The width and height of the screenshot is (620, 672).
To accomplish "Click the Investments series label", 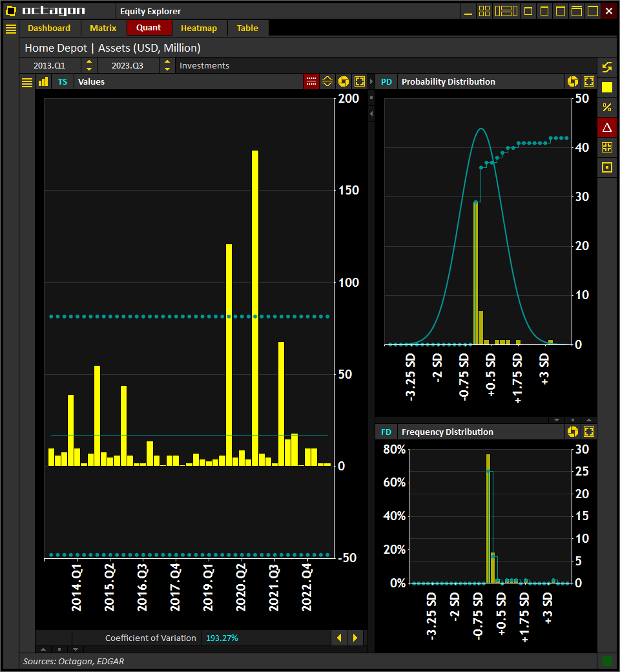I will click(204, 65).
